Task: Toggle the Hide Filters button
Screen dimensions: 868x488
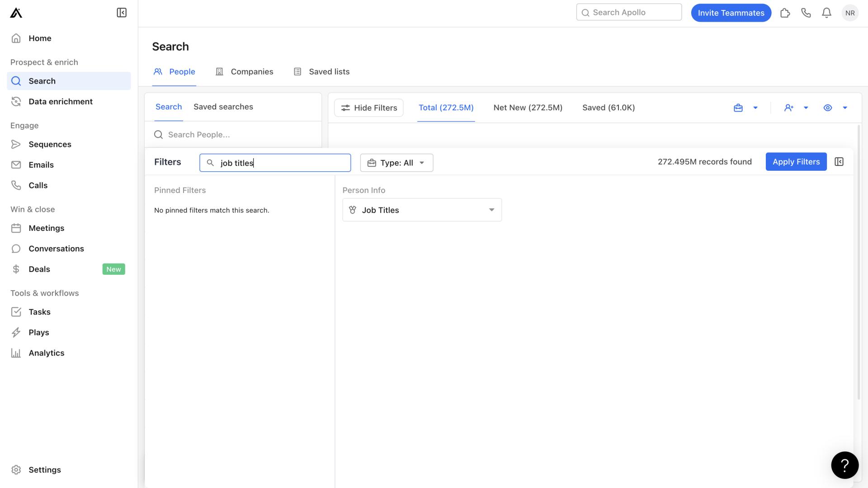Action: coord(368,107)
